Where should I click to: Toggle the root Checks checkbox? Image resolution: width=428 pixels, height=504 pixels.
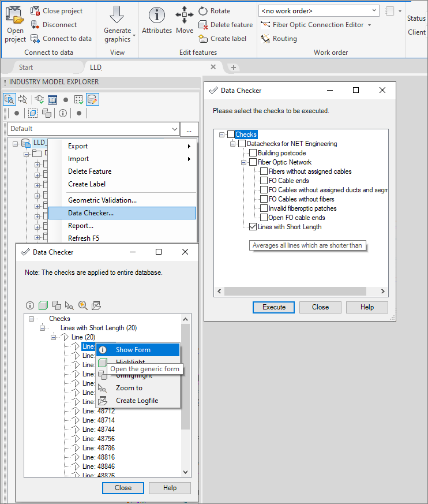pyautogui.click(x=231, y=135)
